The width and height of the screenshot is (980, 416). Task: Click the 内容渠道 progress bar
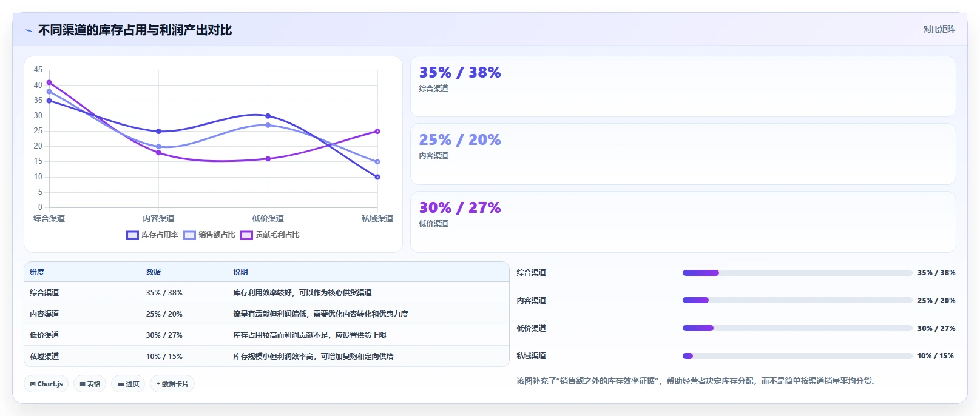click(797, 300)
